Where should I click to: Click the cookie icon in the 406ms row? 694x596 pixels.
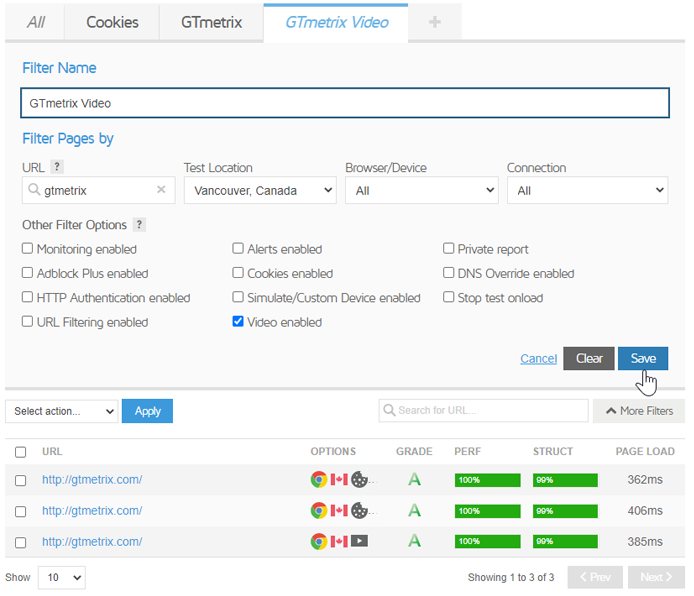pos(359,510)
